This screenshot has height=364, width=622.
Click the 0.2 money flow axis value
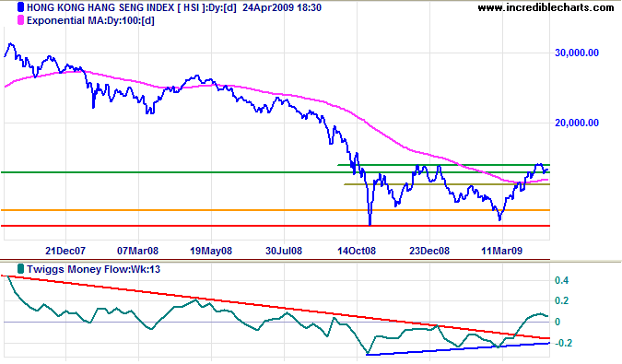[561, 300]
